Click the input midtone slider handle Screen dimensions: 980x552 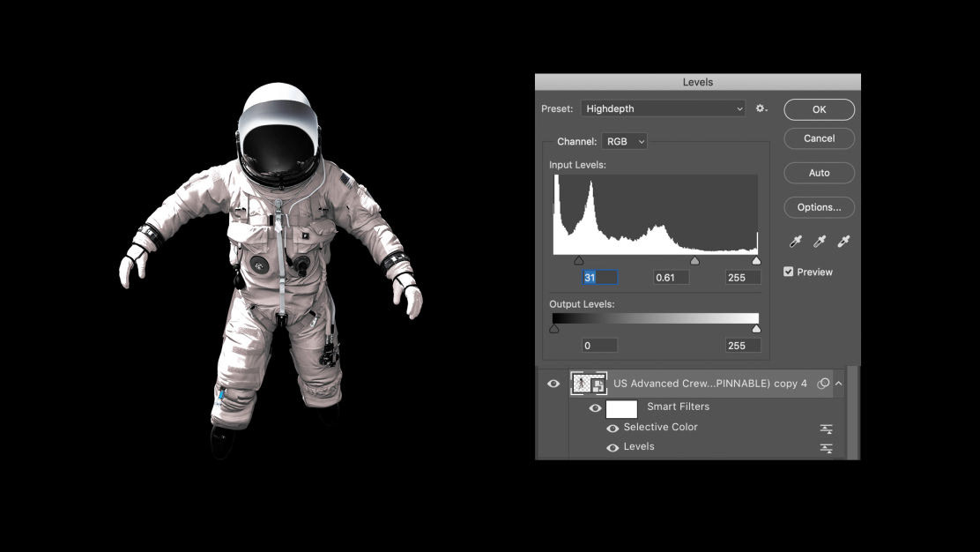(x=694, y=261)
